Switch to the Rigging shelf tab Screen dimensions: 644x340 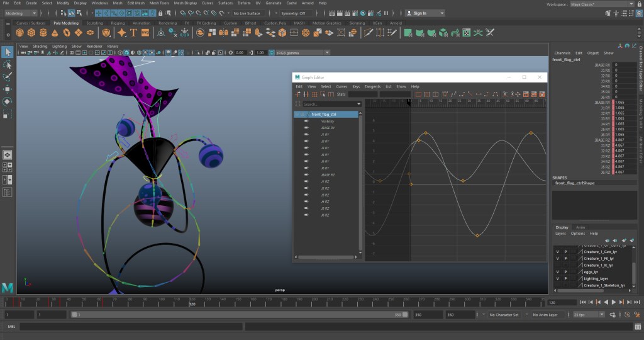118,23
